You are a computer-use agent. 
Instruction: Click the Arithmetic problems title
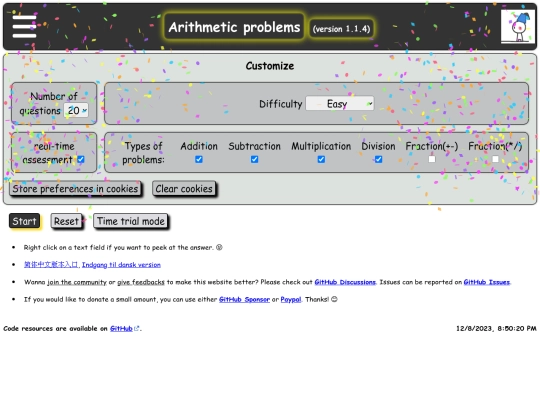click(x=234, y=27)
